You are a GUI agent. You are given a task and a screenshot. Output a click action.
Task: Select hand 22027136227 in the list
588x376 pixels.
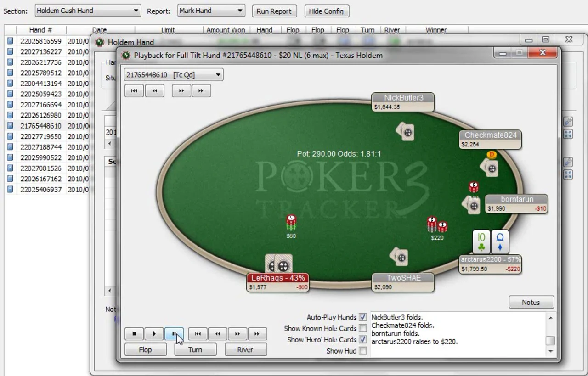pyautogui.click(x=41, y=51)
